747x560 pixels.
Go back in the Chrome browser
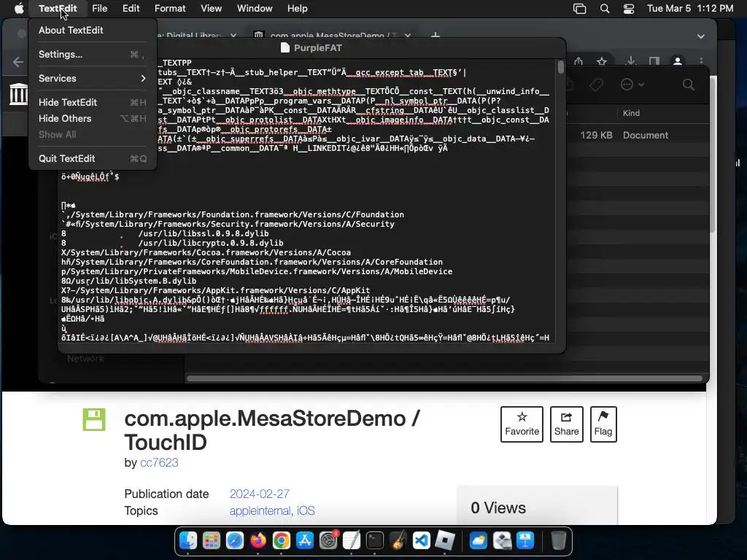pos(18,62)
